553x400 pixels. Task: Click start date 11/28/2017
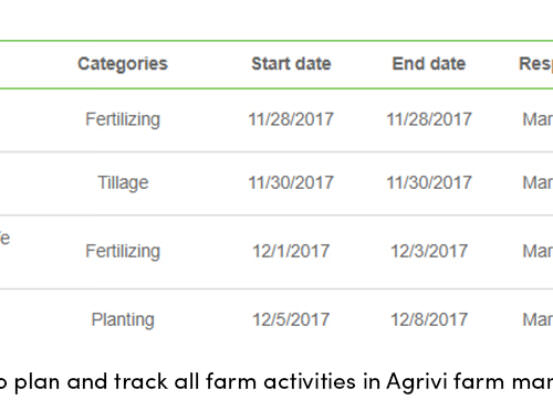(x=291, y=119)
